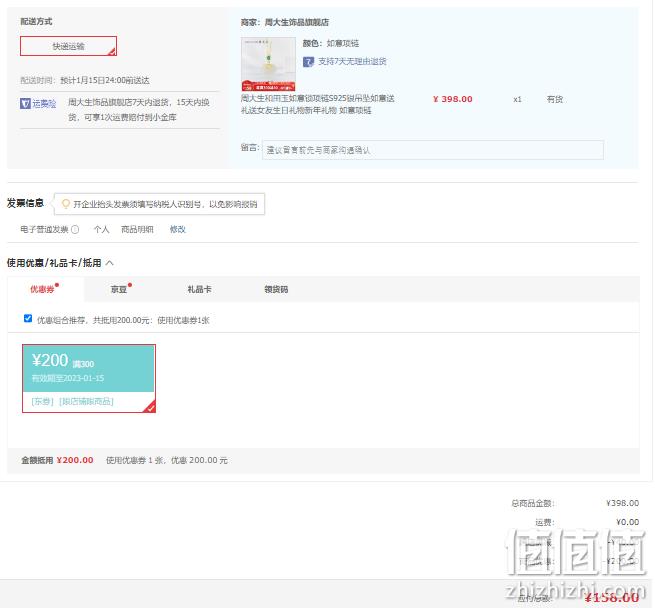Select the 快递运输 delivery method
Screen dimensions: 655x608
(x=69, y=46)
